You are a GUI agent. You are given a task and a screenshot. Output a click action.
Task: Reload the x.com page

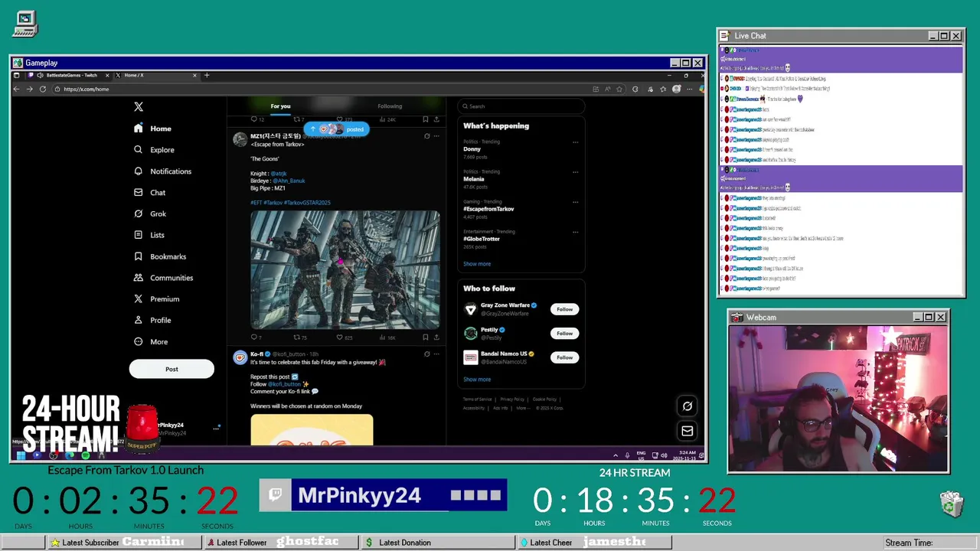(43, 90)
